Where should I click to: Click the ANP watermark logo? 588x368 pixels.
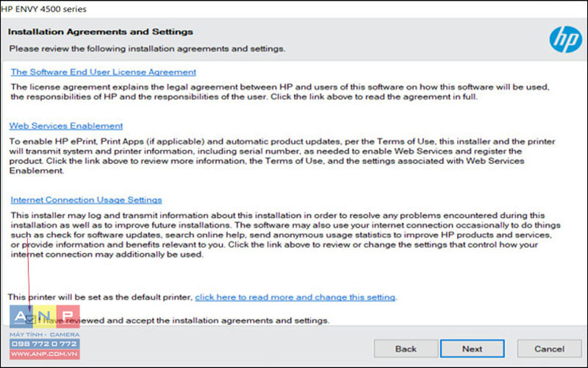click(x=45, y=316)
